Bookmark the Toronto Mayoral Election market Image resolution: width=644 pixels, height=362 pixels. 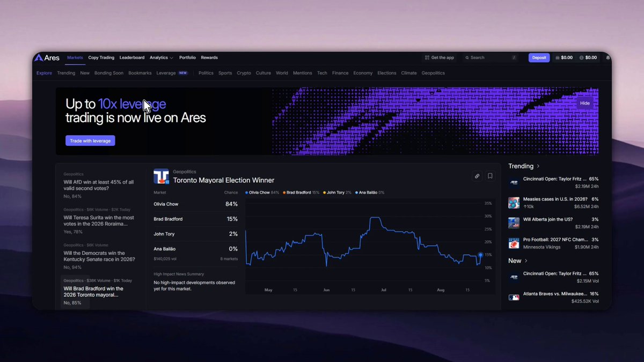(490, 176)
